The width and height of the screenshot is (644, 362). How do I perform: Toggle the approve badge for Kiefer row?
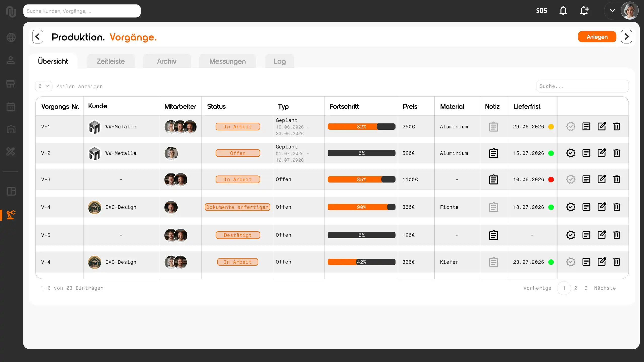point(571,262)
